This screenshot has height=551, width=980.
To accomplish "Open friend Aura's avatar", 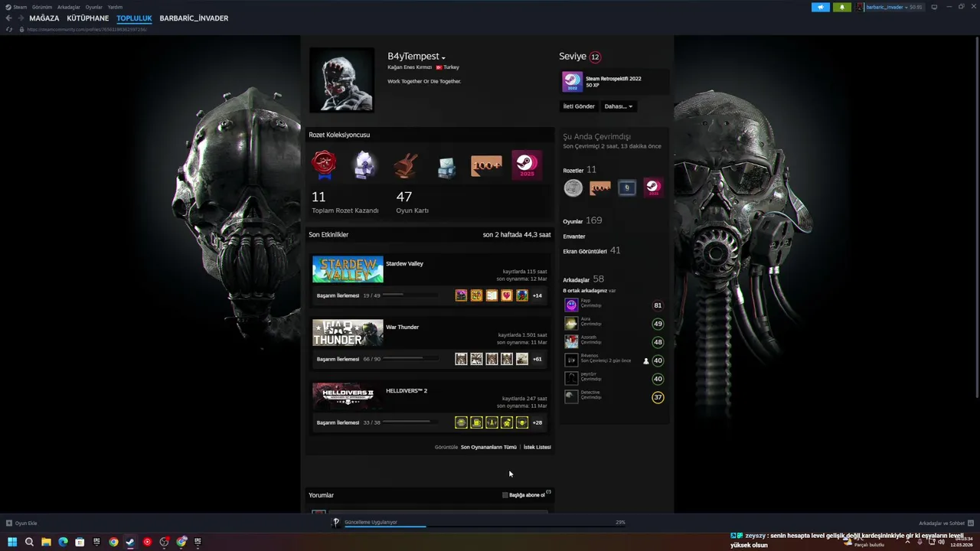I will 571,323.
